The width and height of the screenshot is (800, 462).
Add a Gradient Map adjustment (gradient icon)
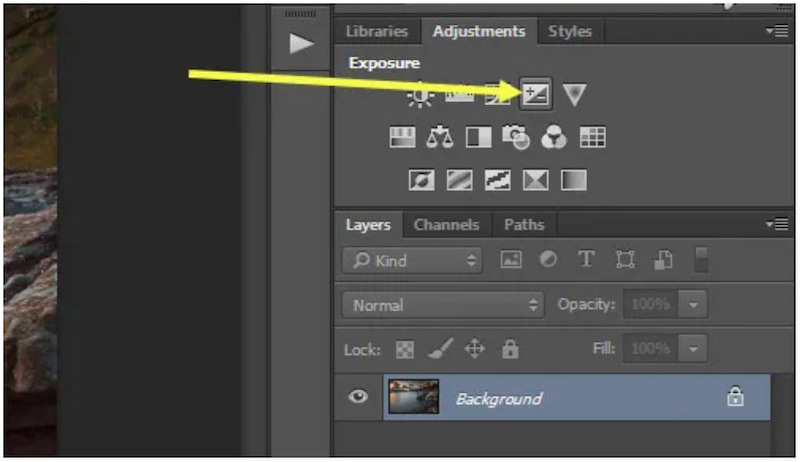click(x=573, y=181)
